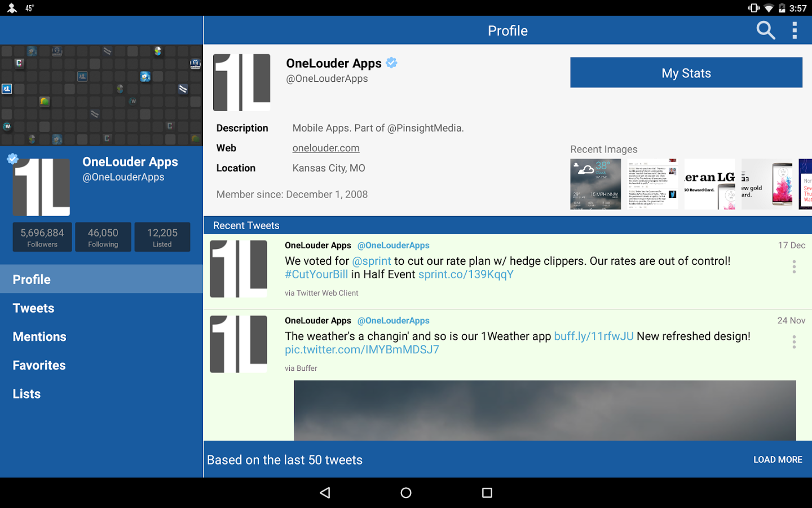812x508 pixels.
Task: Click the #CutYourBill hashtag
Action: [316, 274]
